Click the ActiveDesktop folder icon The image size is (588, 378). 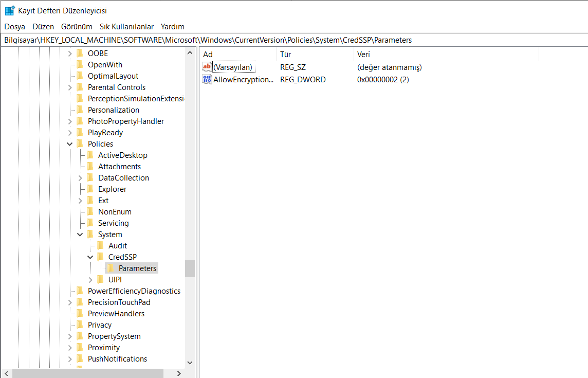coord(90,155)
